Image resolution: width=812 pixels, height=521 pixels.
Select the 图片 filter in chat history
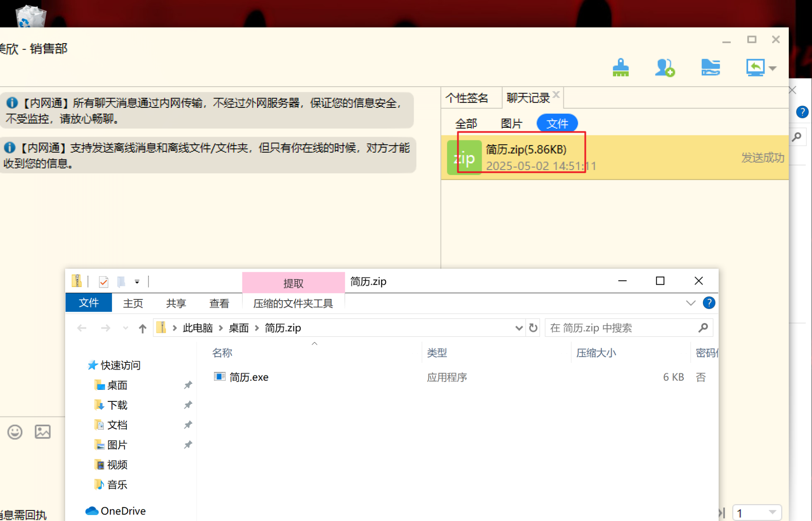(511, 123)
